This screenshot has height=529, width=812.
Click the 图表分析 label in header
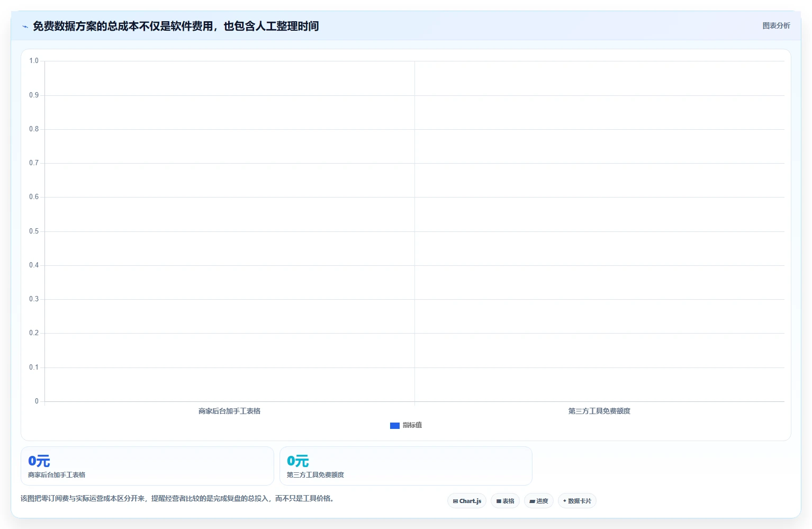click(776, 25)
